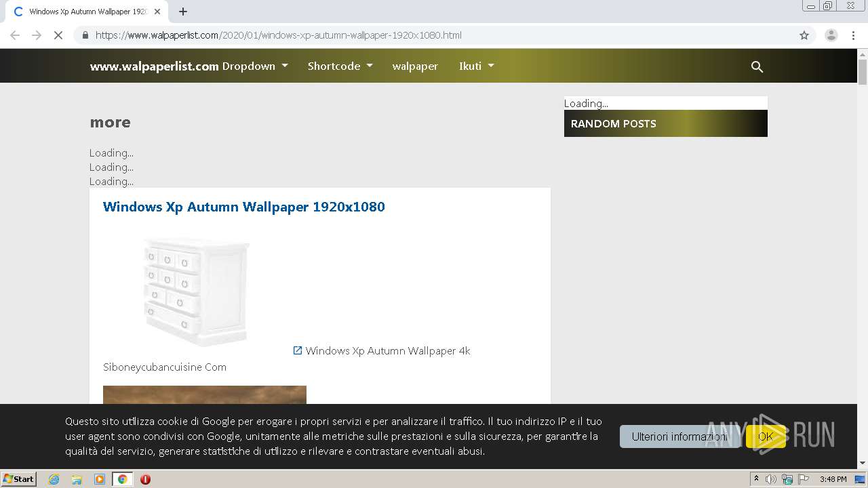Open the walpaper menu item
Image resolution: width=868 pixels, height=488 pixels.
[415, 66]
